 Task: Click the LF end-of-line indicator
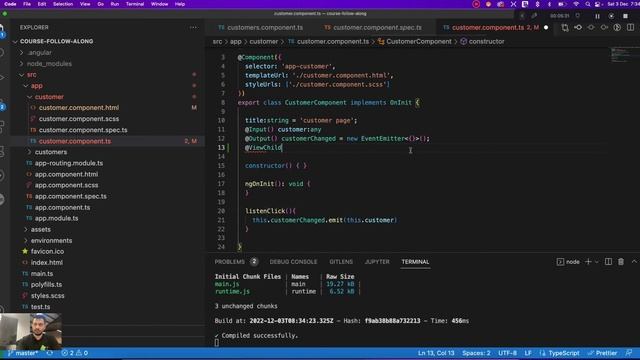[x=528, y=353]
